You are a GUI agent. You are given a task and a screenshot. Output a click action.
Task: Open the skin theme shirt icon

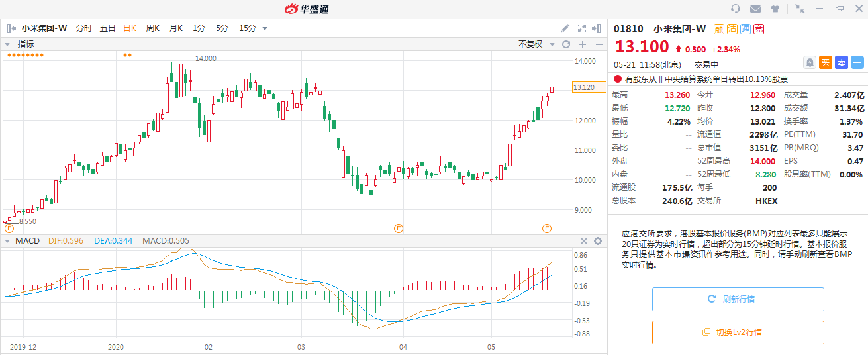coord(775,9)
